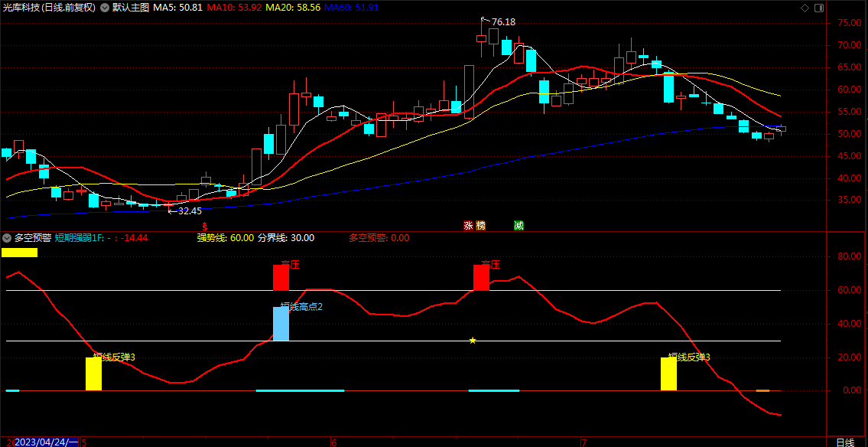Image resolution: width=868 pixels, height=447 pixels.
Task: Click the 多空预警 indicator name label
Action: coord(33,237)
